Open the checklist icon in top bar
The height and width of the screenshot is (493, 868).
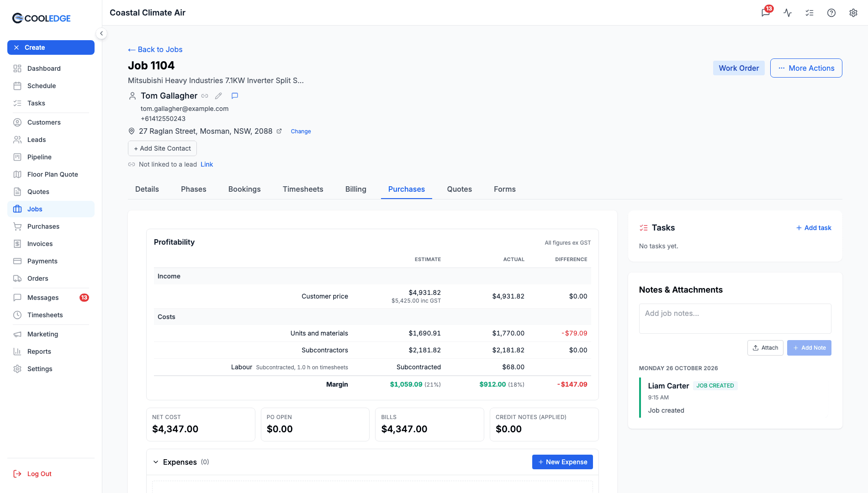coord(810,13)
